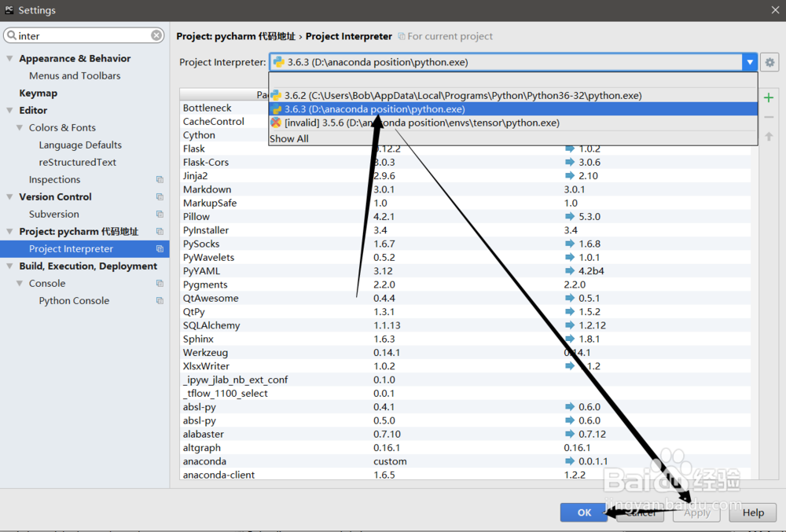Click the upgrade arrow icon for PyYAML 4.2b4
Image resolution: width=786 pixels, height=532 pixels.
click(x=569, y=270)
